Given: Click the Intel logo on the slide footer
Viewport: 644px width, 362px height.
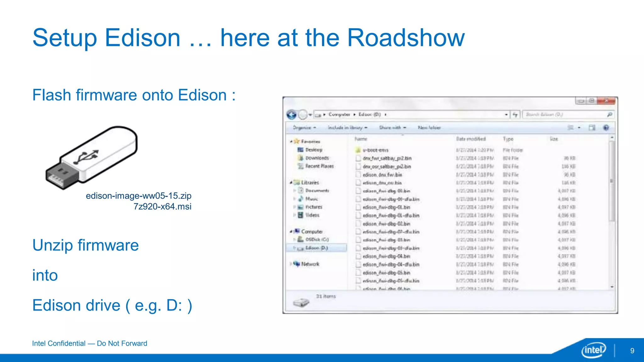Looking at the screenshot, I should coord(593,350).
